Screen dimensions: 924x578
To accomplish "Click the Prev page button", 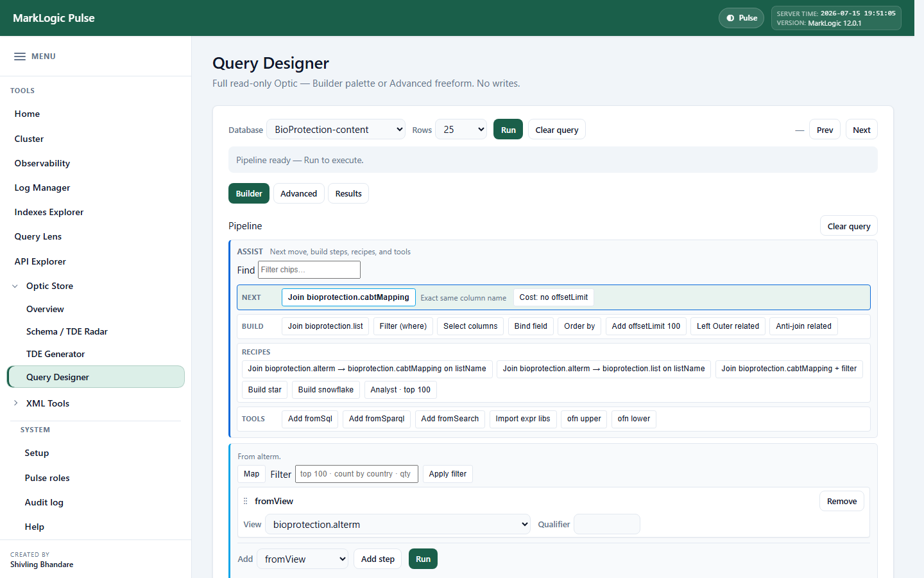I will click(x=825, y=130).
